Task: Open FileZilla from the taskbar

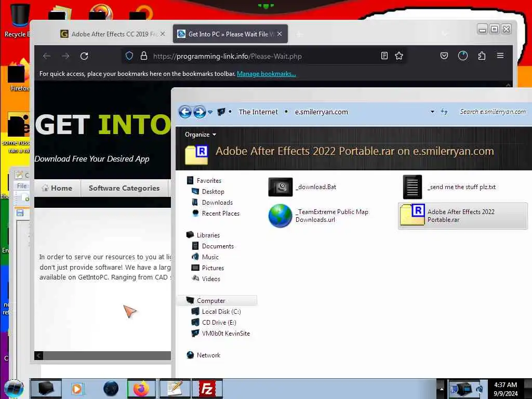Action: (207, 389)
